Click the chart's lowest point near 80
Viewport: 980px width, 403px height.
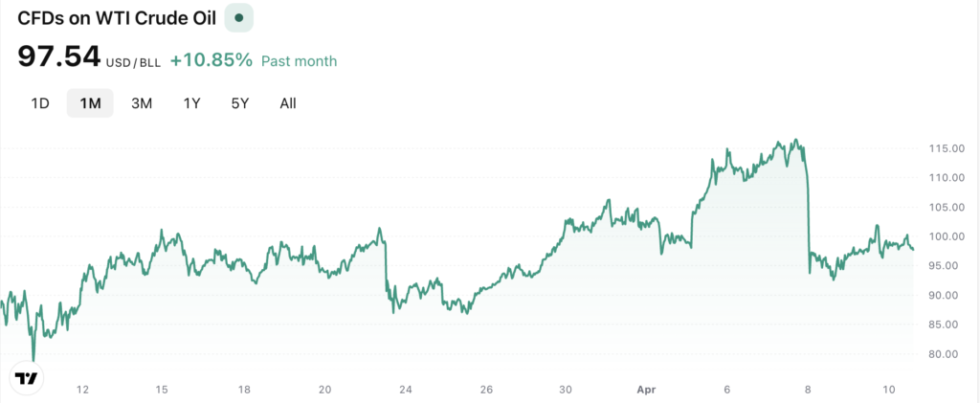34,361
